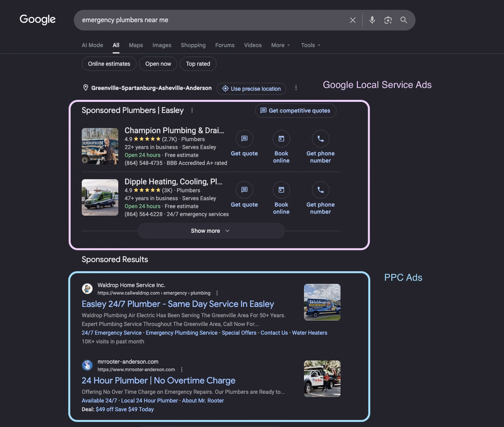Click Get quote icon for Champion Plumbing

(244, 138)
